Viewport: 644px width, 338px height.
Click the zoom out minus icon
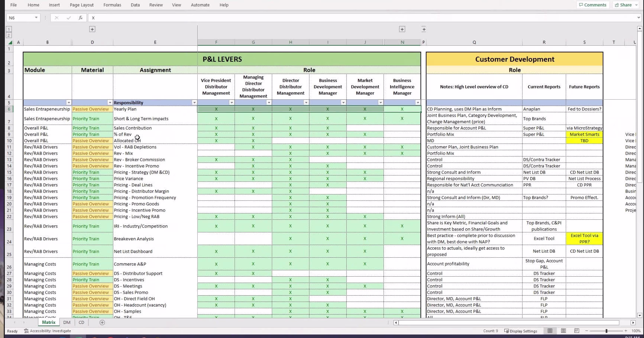point(587,331)
